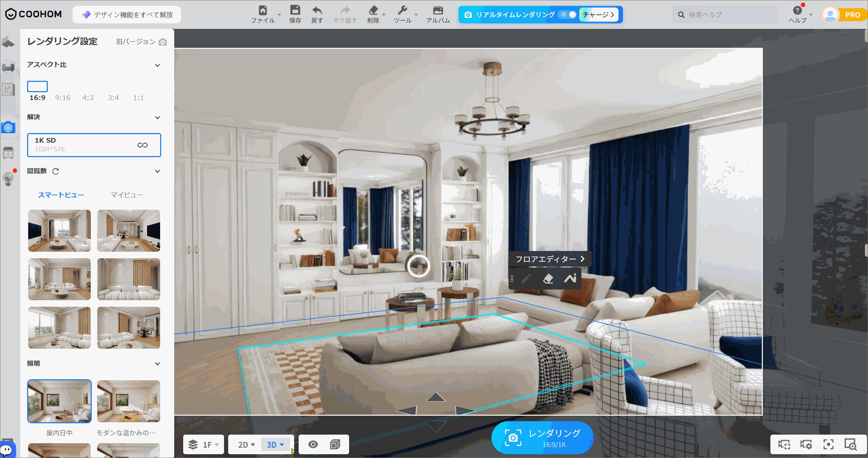Select the 削除 eraser tool

373,10
